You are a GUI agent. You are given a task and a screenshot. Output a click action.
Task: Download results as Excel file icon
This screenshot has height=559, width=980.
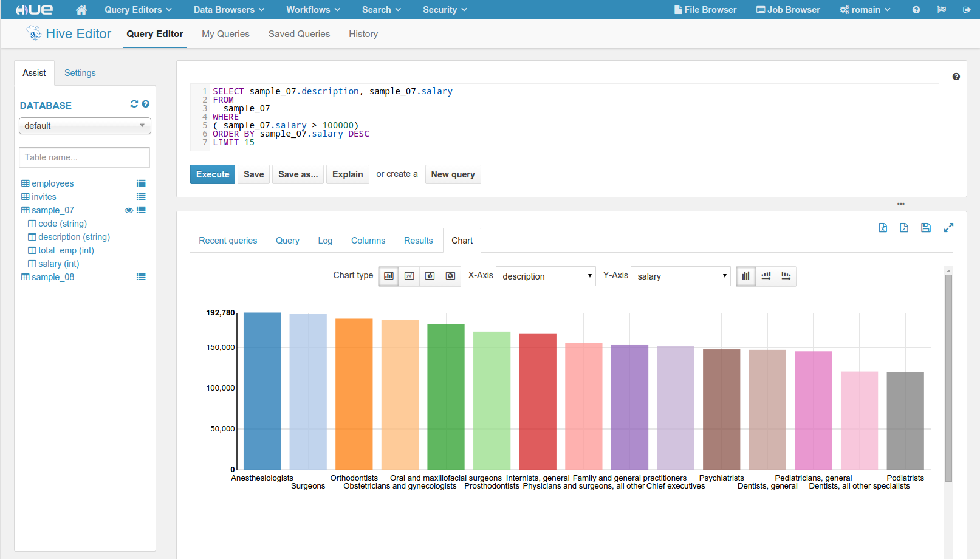(883, 228)
